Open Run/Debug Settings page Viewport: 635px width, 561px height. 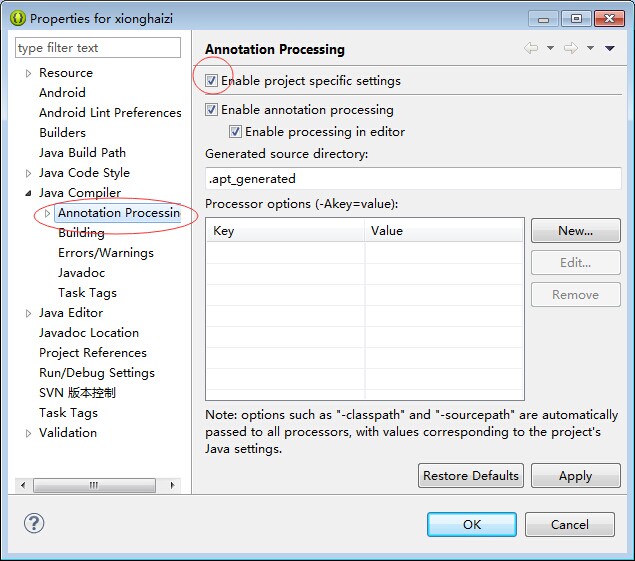pos(97,373)
